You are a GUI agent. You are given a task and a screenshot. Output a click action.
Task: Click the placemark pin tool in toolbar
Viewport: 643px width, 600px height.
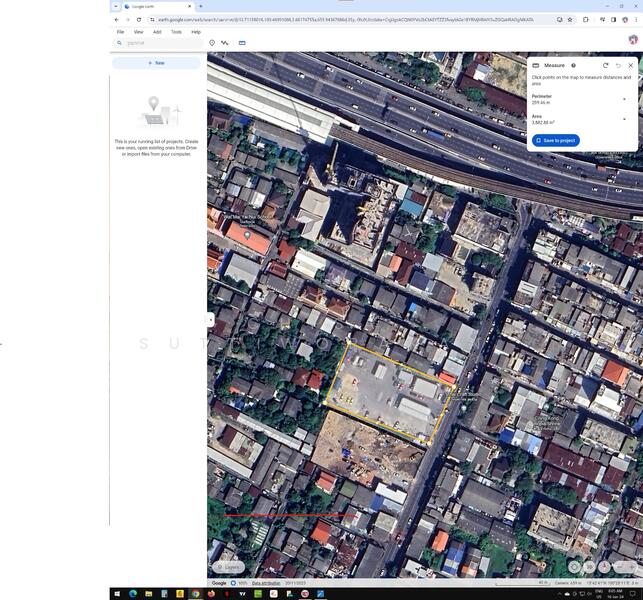pyautogui.click(x=212, y=43)
